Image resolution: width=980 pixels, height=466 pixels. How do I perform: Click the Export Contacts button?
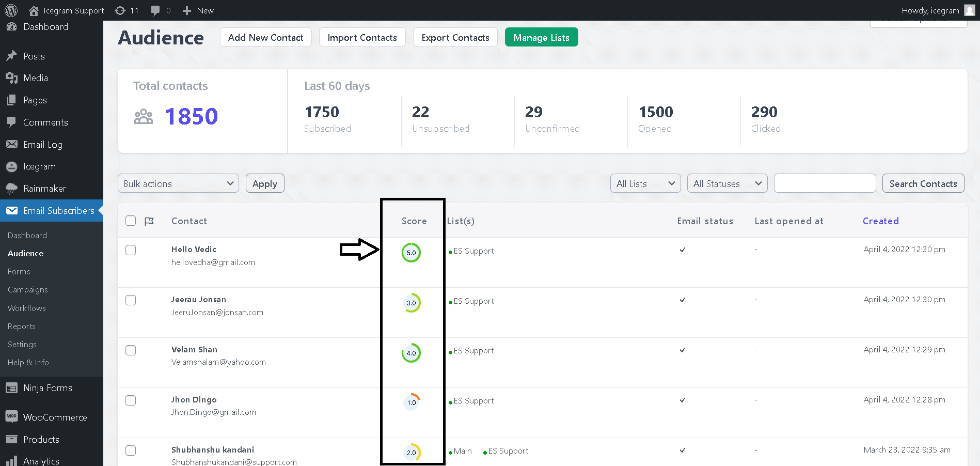coord(455,37)
